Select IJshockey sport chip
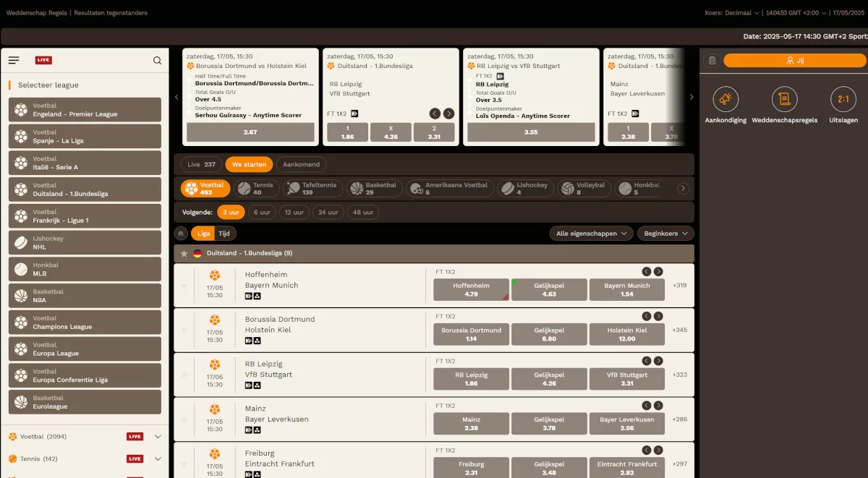Image resolution: width=868 pixels, height=478 pixels. [525, 188]
